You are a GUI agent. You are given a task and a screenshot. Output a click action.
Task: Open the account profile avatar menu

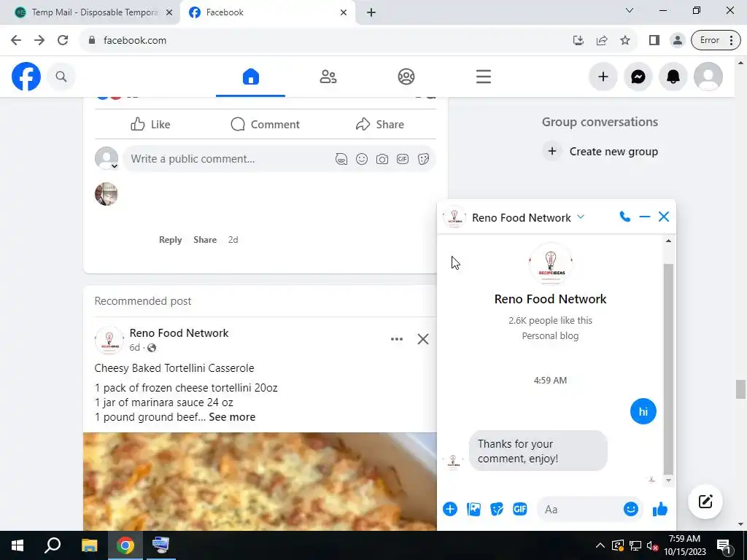[708, 76]
